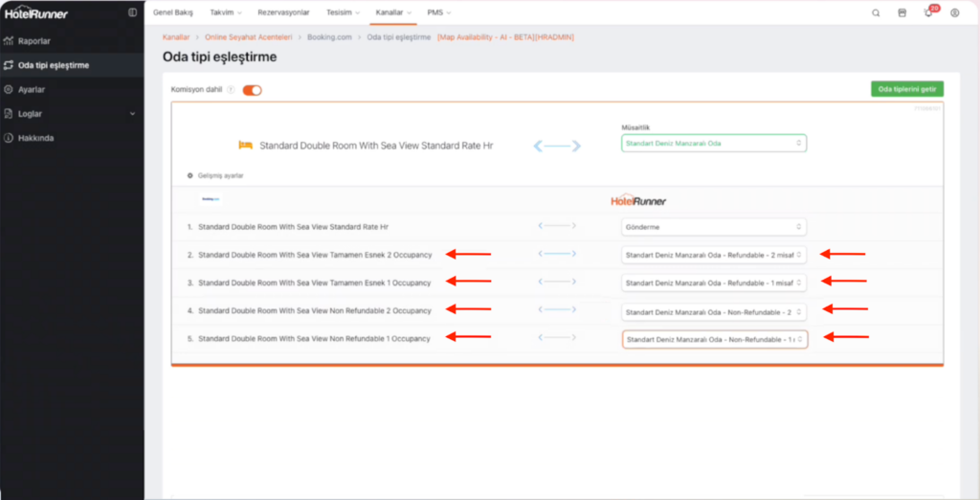This screenshot has height=500, width=980.
Task: Click the search magnifier icon in header
Action: point(876,13)
